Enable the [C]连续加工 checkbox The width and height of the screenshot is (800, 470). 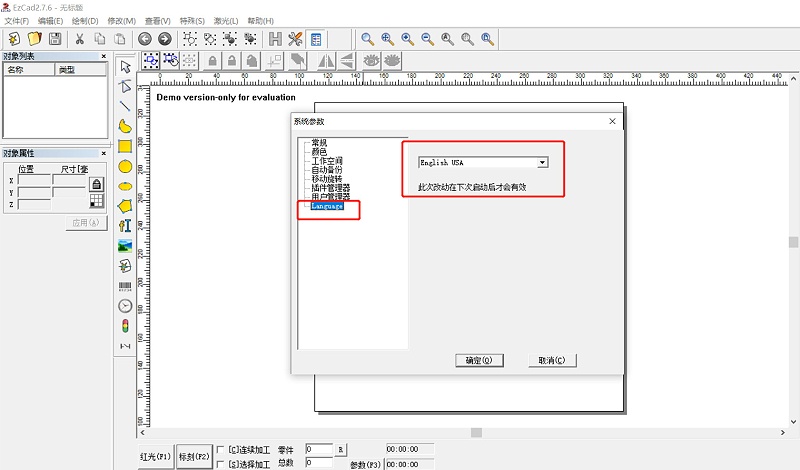[x=221, y=449]
